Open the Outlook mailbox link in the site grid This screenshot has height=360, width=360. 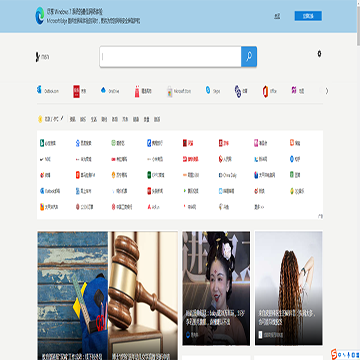click(x=50, y=191)
